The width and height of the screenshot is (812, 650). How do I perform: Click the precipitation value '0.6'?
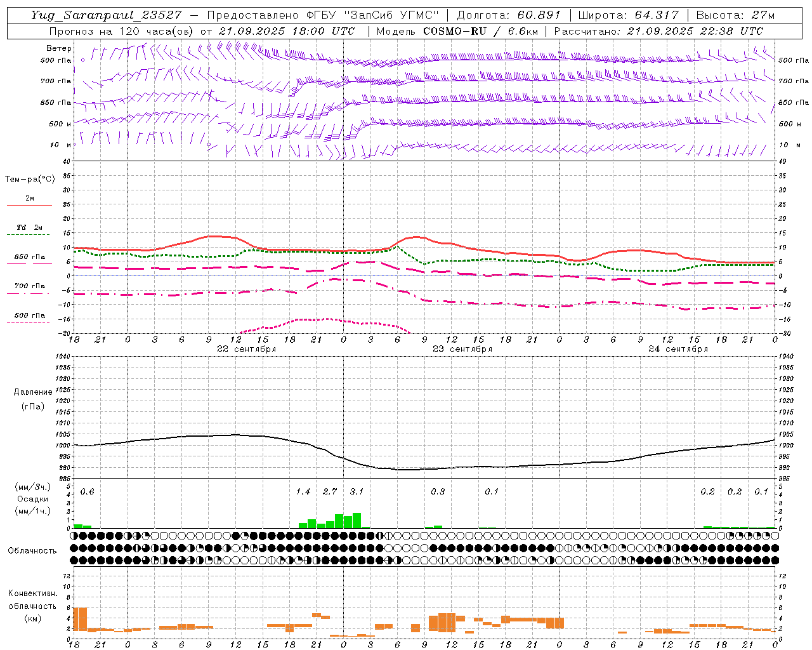(x=87, y=492)
